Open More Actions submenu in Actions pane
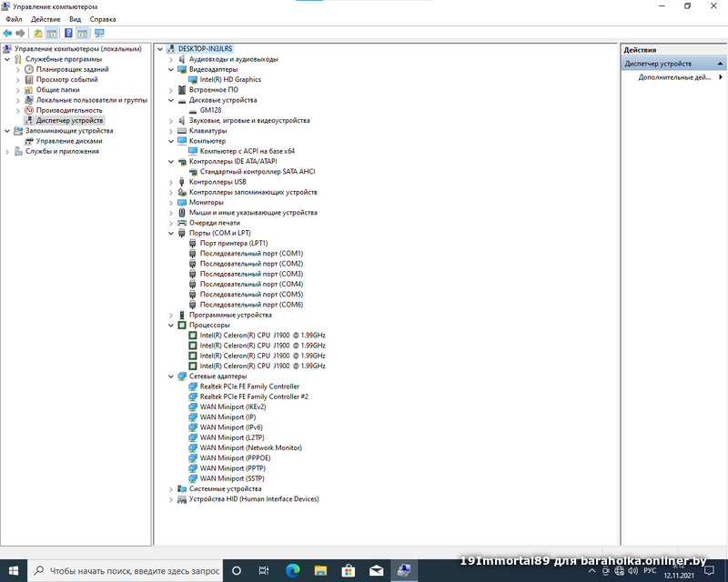 click(674, 77)
